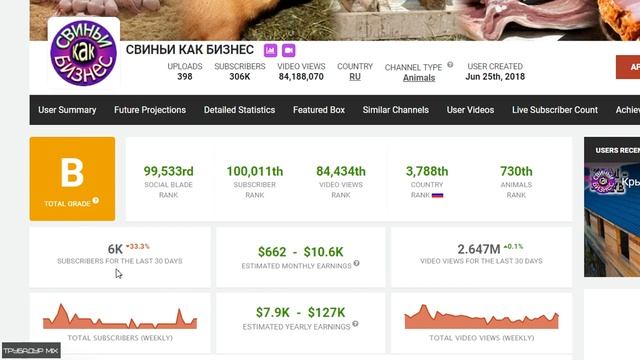This screenshot has height=360, width=640.
Task: Click the 398 uploads count
Action: tap(184, 77)
